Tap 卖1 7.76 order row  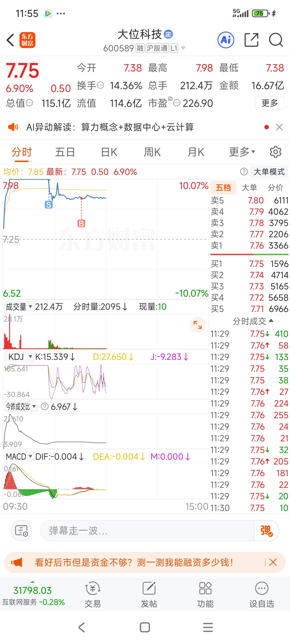coord(250,245)
